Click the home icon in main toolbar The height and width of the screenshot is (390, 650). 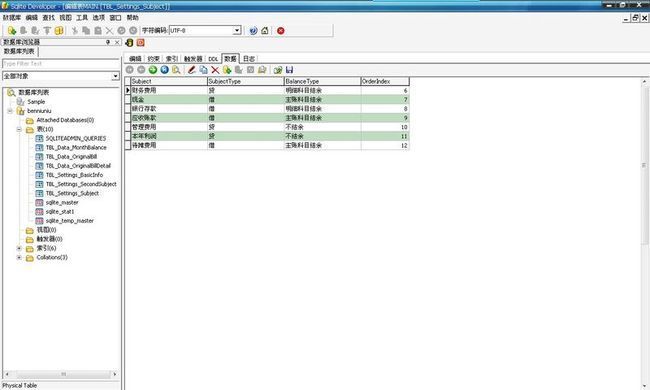(x=265, y=31)
